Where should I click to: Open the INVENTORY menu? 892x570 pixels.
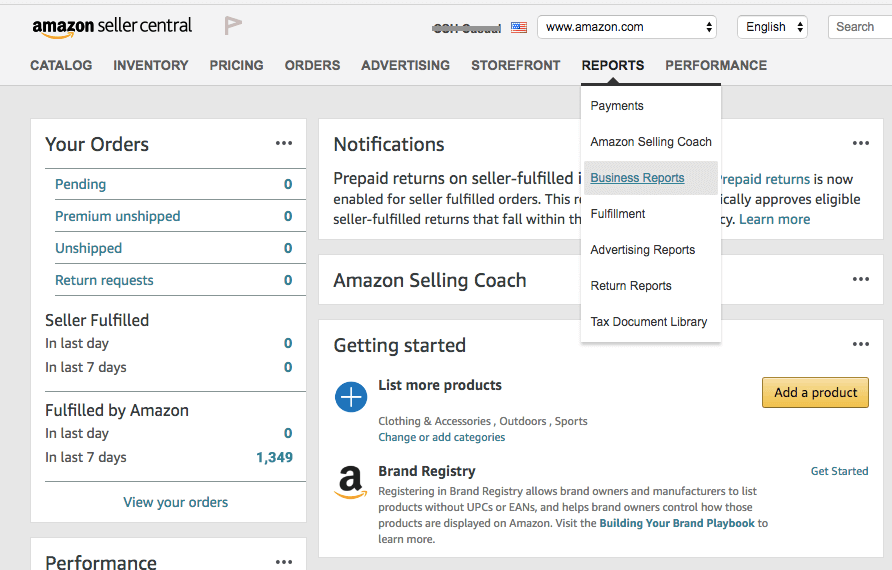151,65
